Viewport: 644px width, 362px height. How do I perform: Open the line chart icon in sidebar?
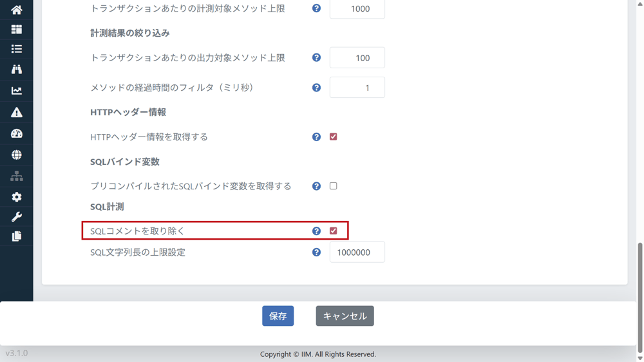pyautogui.click(x=17, y=91)
